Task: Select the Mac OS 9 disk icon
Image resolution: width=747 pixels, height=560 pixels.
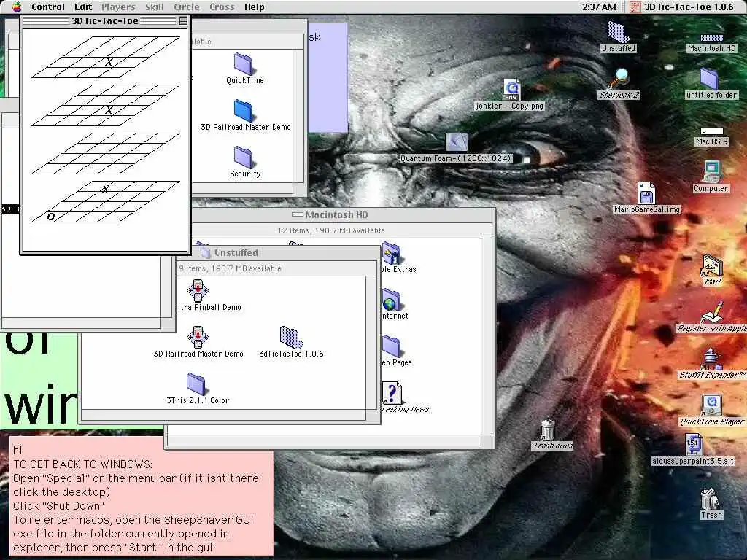Action: (712, 136)
